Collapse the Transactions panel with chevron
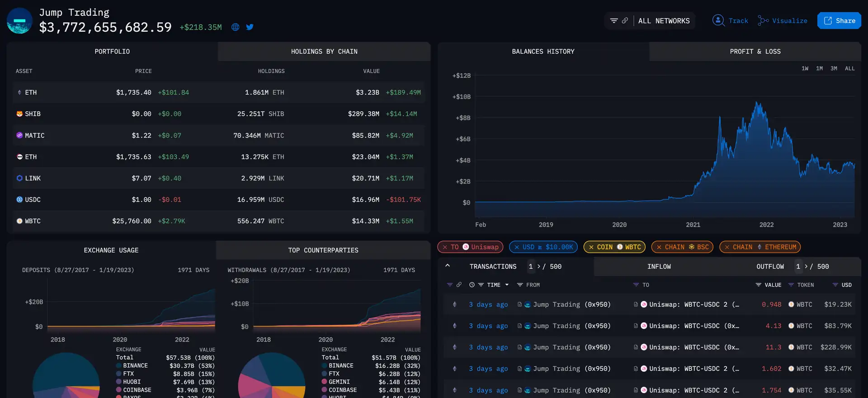The width and height of the screenshot is (868, 398). click(x=448, y=266)
